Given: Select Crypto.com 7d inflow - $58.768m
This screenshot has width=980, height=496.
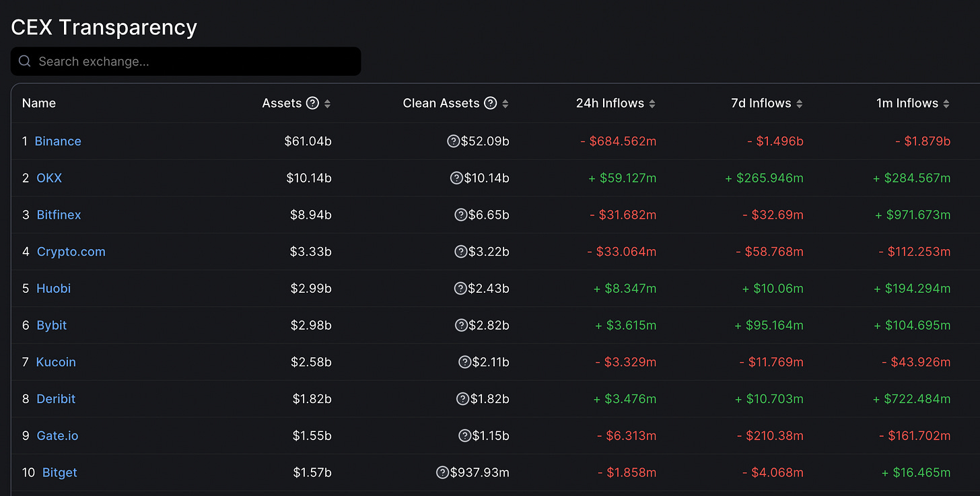Looking at the screenshot, I should tap(769, 252).
